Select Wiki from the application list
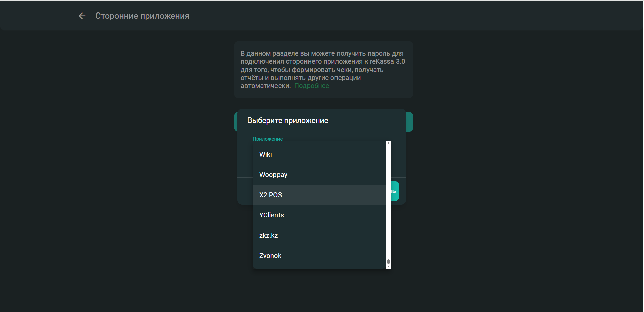This screenshot has width=644, height=312. point(266,154)
